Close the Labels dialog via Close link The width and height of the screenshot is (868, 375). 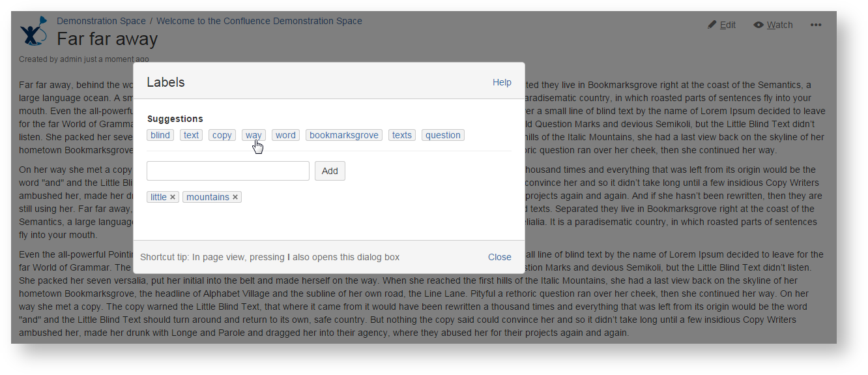click(x=499, y=257)
